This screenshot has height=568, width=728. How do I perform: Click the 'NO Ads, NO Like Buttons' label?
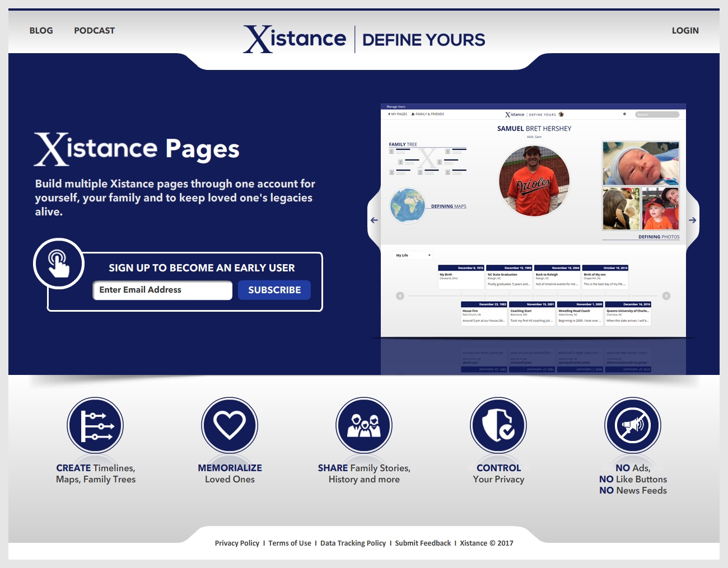coord(633,479)
